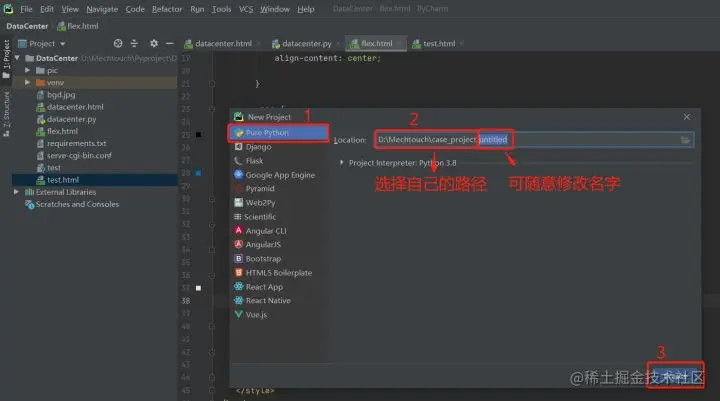Select flex.html in the project tree

pyautogui.click(x=62, y=131)
